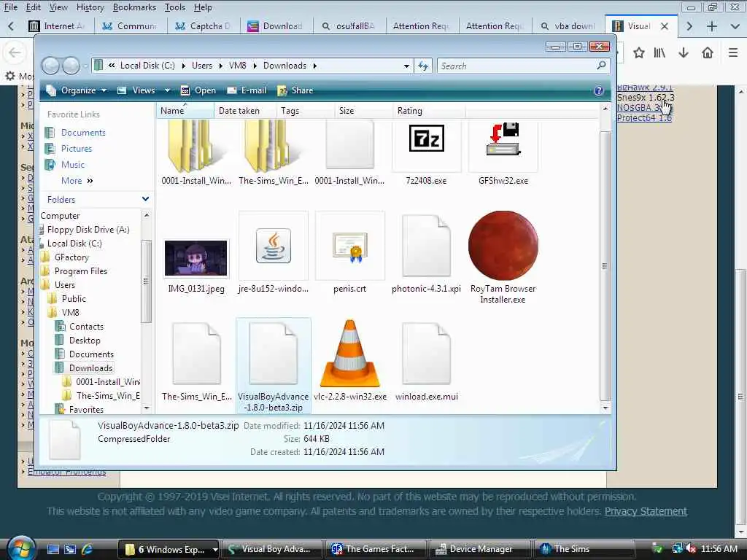This screenshot has height=560, width=747.
Task: Select the penis.crt certificate file
Action: coord(349,248)
